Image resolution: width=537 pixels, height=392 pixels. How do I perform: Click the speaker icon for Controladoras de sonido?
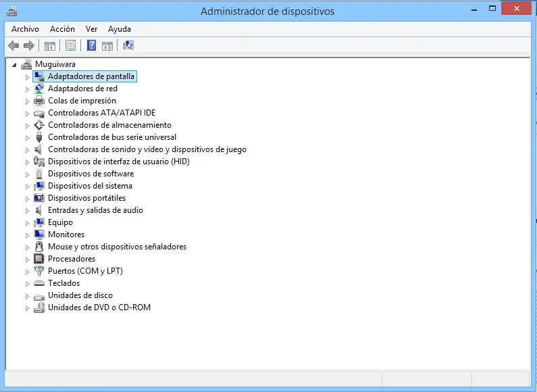(39, 149)
